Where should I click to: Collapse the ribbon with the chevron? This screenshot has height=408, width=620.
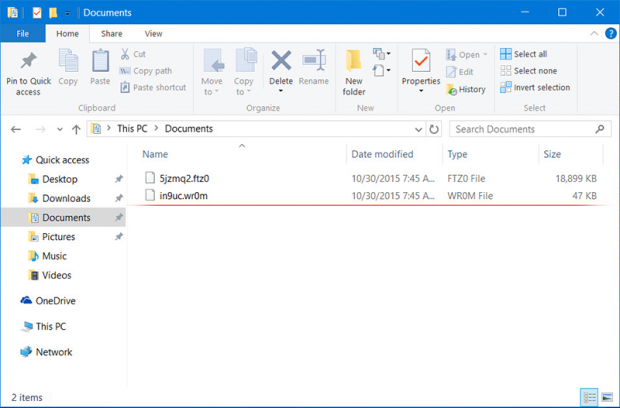(594, 34)
